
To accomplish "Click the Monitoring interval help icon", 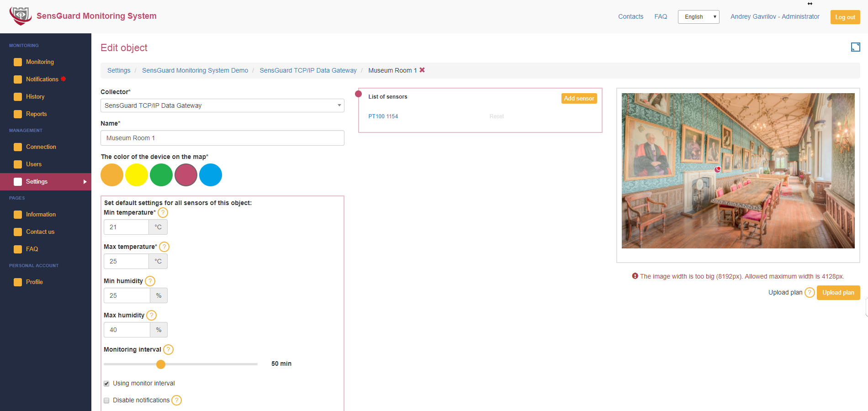I will click(168, 349).
